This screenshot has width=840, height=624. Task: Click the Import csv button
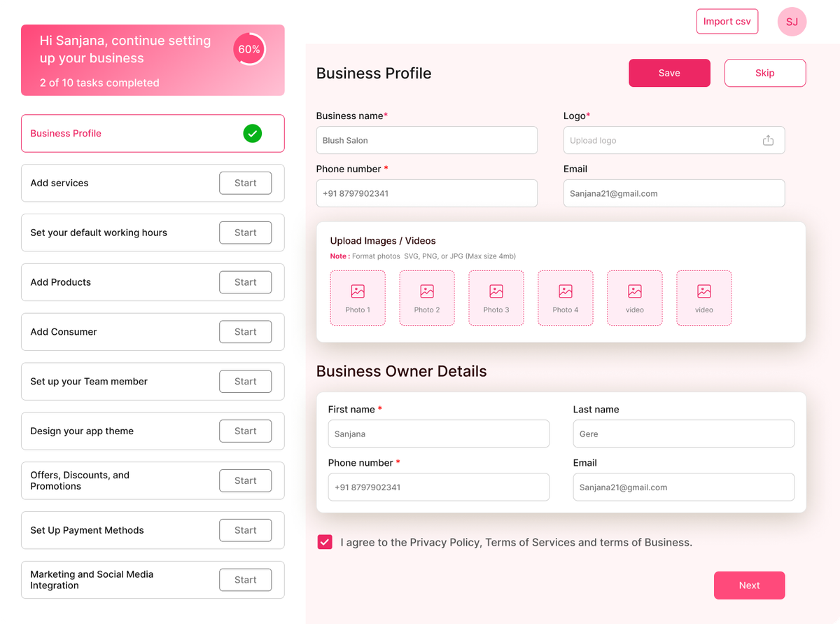pyautogui.click(x=727, y=22)
